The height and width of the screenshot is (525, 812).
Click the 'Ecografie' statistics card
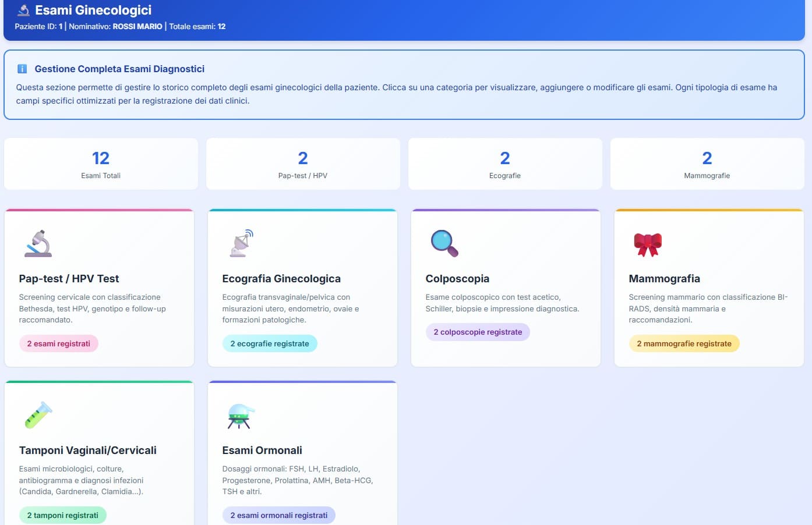tap(505, 164)
